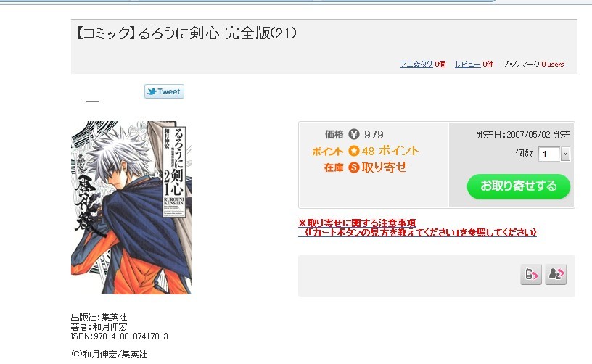Image resolution: width=592 pixels, height=364 pixels.
Task: Click the send-to-mobile-phone icon
Action: pos(531,274)
